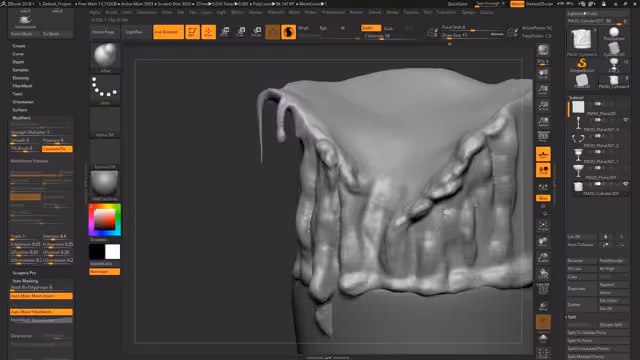Click the Draw mode button
This screenshot has height=360, width=640.
coord(208,32)
